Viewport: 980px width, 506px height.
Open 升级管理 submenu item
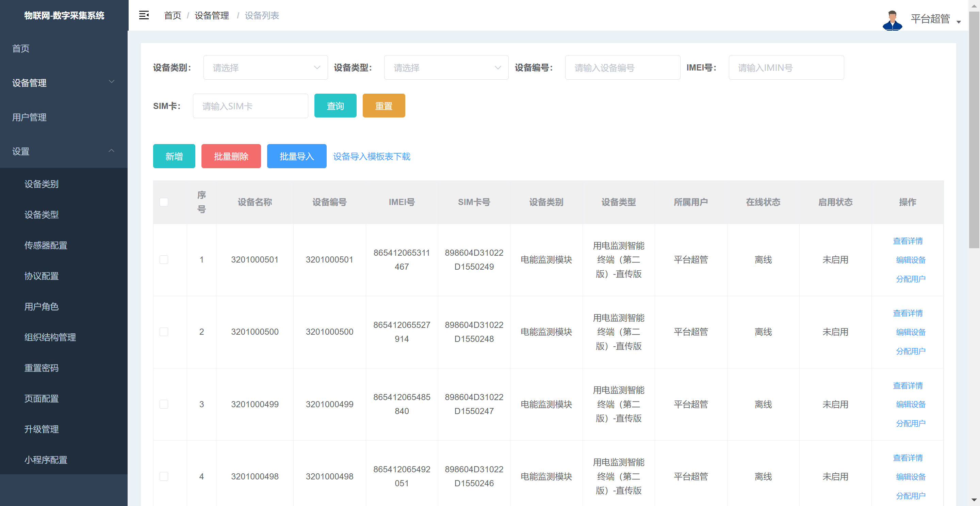point(64,429)
